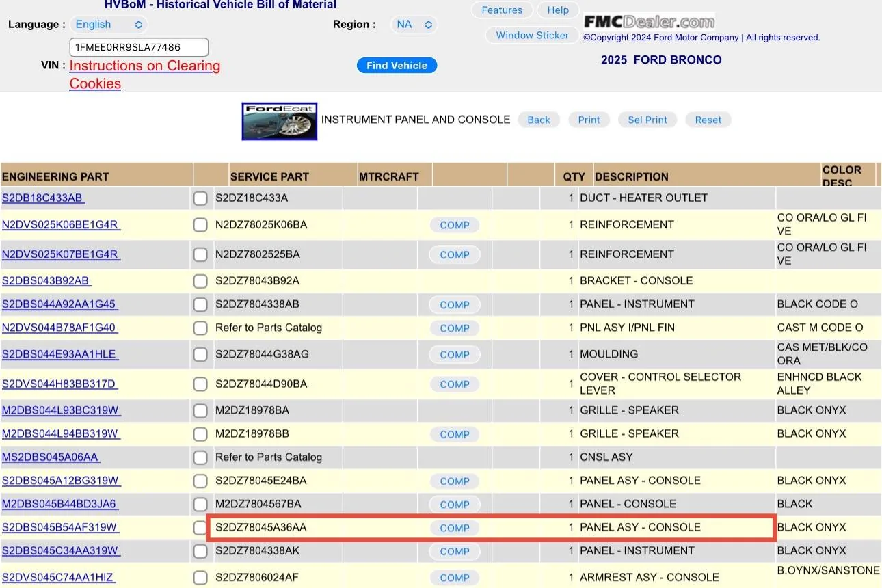Click the MS2DBS045A06AA link
The image size is (882, 588).
[51, 457]
